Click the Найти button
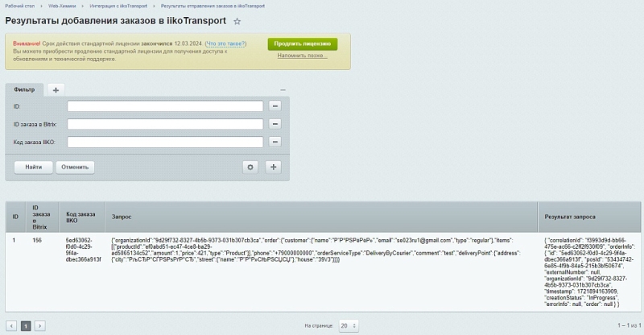 (x=34, y=167)
